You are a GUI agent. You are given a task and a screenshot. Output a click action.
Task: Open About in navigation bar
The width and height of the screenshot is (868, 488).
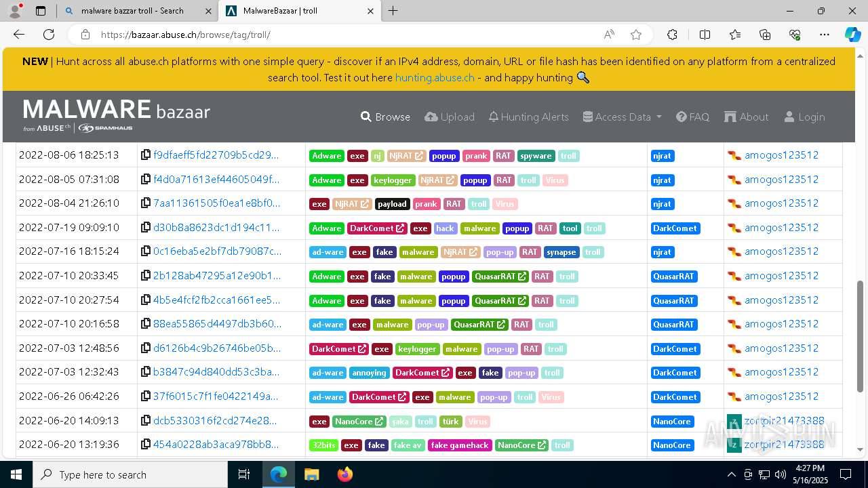pyautogui.click(x=746, y=117)
